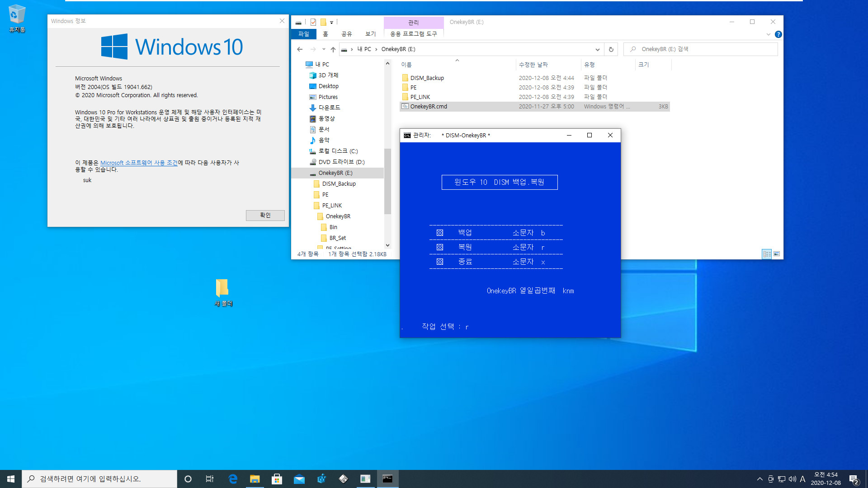
Task: Open the volume control in system tray
Action: pos(793,479)
